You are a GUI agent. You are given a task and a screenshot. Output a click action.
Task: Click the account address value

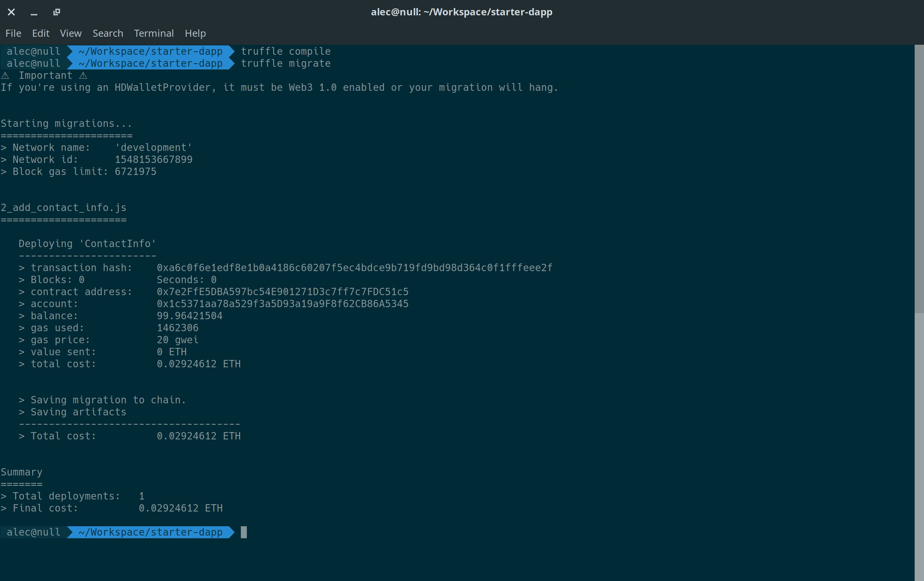(x=283, y=304)
